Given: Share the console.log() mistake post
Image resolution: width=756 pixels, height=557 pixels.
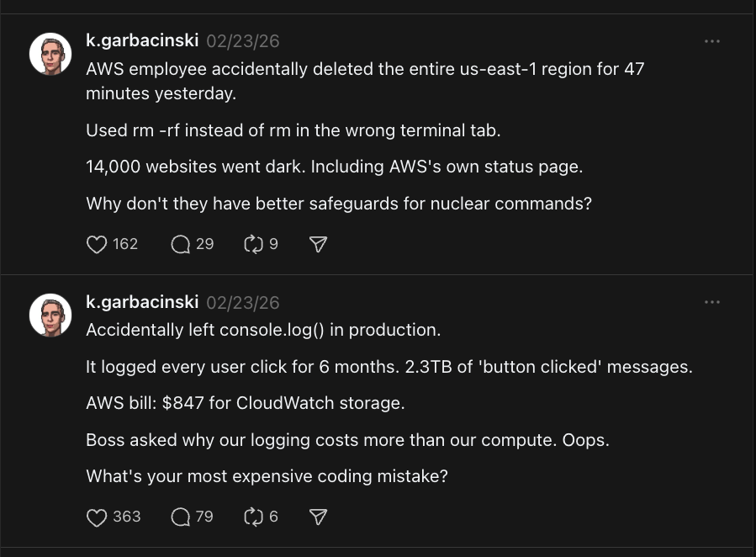Looking at the screenshot, I should tap(317, 517).
